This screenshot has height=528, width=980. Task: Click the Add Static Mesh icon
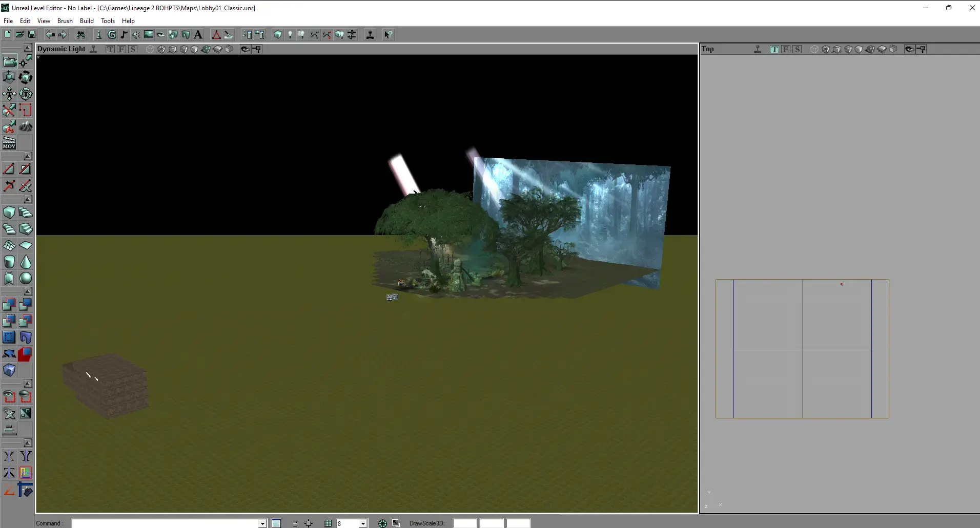[26, 337]
